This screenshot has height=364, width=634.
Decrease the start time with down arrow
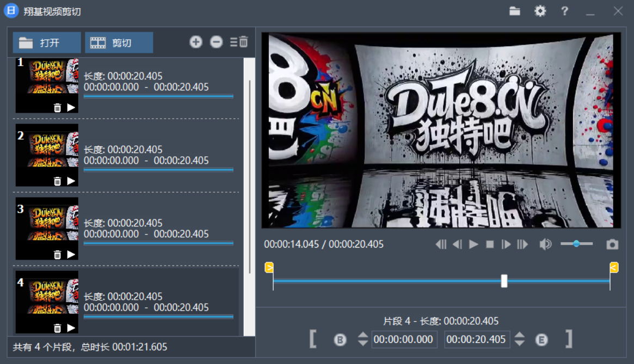[x=362, y=343]
